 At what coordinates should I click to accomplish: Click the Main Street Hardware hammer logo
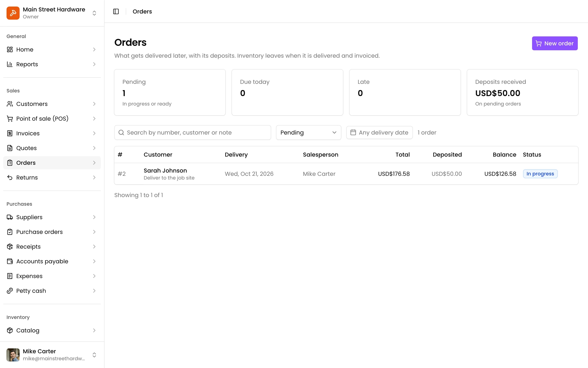[13, 13]
